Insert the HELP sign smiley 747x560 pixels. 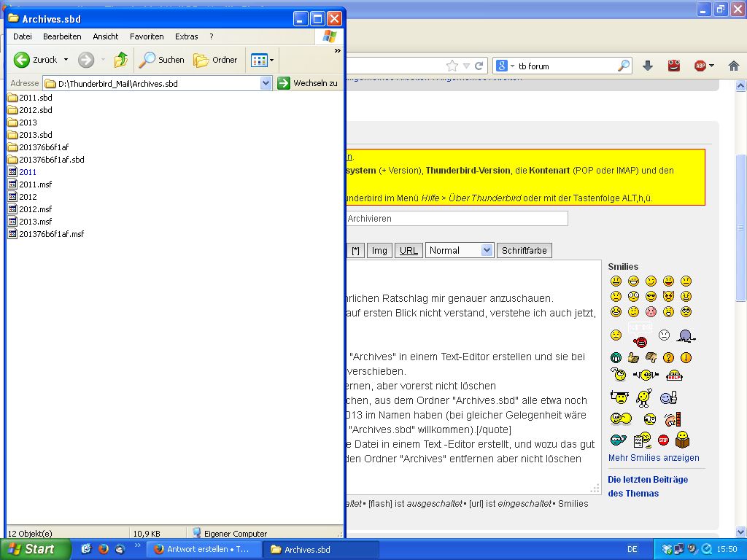pyautogui.click(x=674, y=376)
